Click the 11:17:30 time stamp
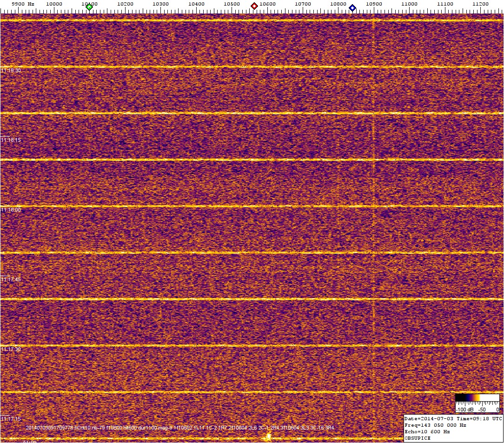This screenshot has height=443, width=504. tap(11, 349)
